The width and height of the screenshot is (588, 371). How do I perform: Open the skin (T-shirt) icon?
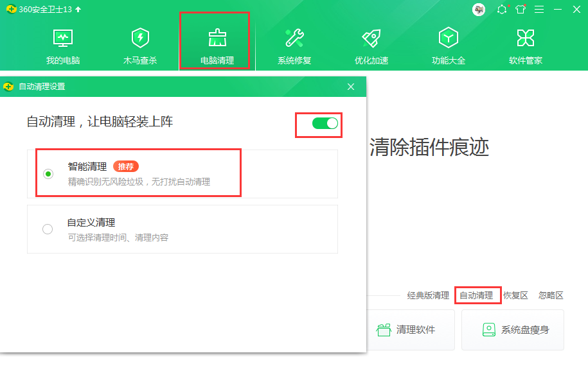click(x=521, y=10)
